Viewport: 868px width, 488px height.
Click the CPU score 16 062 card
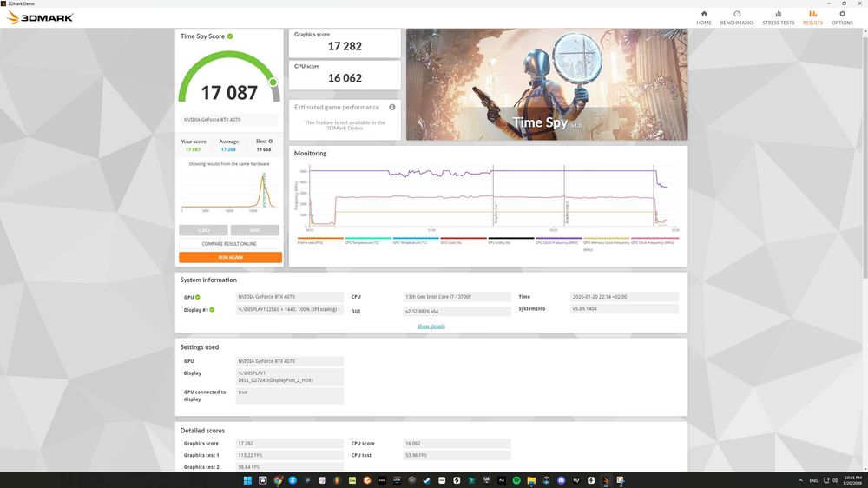(x=345, y=75)
